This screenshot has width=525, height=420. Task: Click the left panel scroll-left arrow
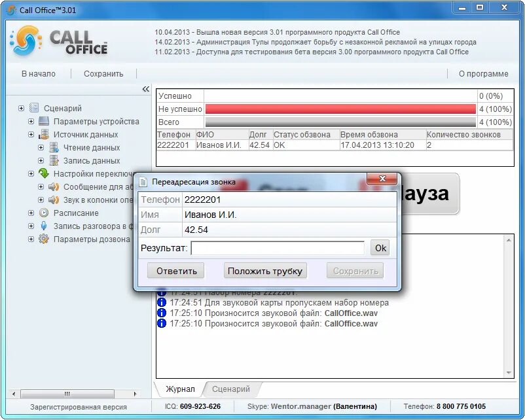[13, 394]
